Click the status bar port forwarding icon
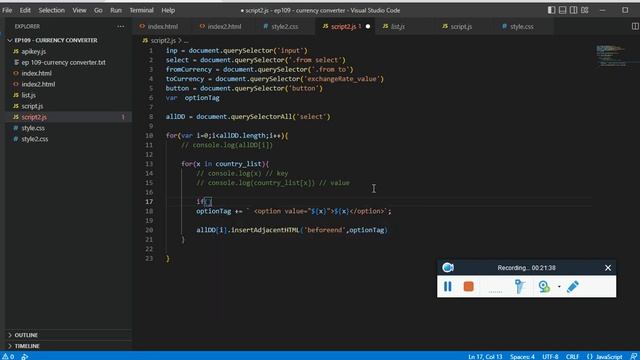 pyautogui.click(x=24, y=356)
